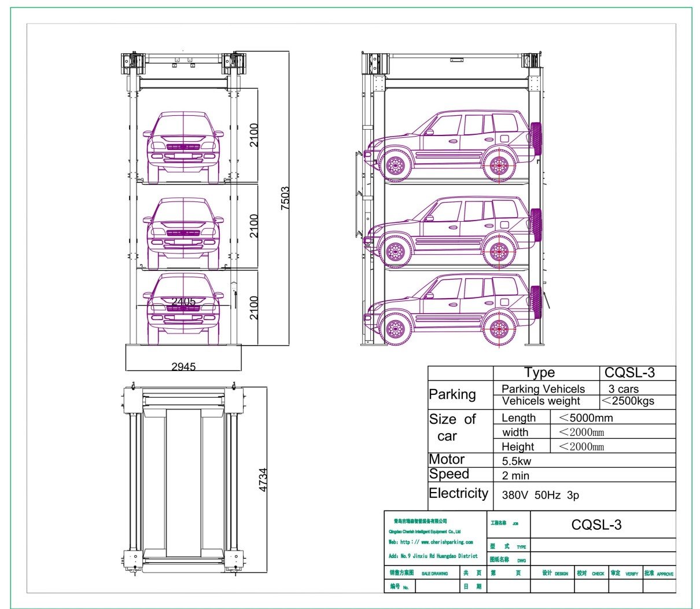Click the 5.5kw motor value
This screenshot has width=700, height=609.
517,461
